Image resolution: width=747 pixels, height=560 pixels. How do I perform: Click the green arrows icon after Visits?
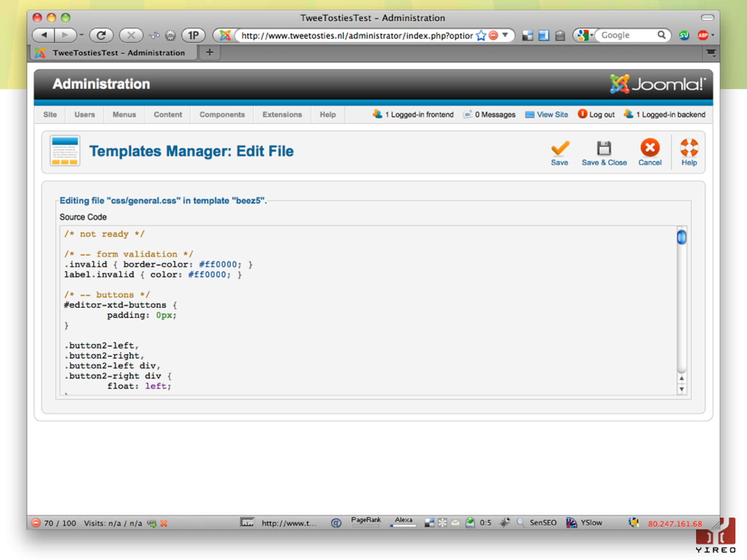click(152, 523)
